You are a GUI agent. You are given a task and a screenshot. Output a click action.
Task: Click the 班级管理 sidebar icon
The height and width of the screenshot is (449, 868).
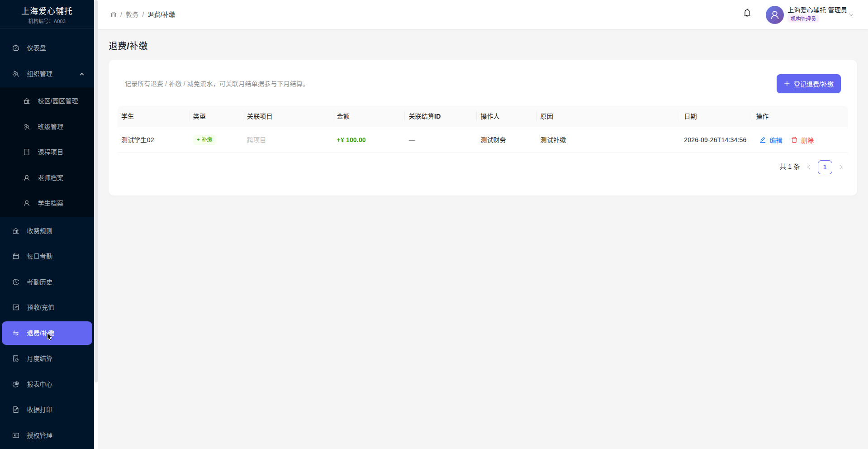27,127
